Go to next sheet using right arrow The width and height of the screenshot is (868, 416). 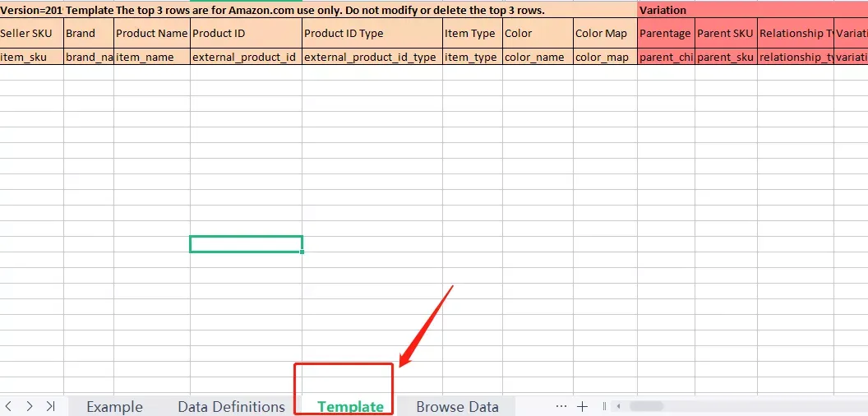30,407
